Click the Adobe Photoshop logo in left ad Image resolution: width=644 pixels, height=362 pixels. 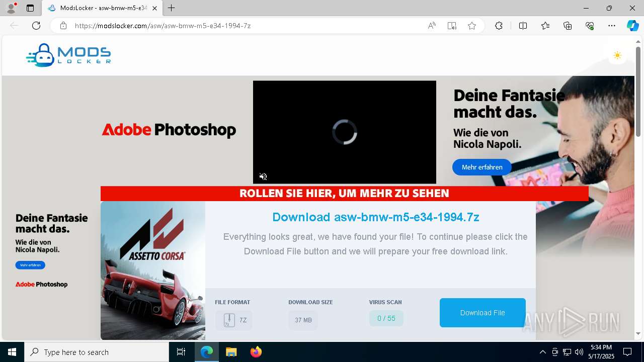(41, 285)
